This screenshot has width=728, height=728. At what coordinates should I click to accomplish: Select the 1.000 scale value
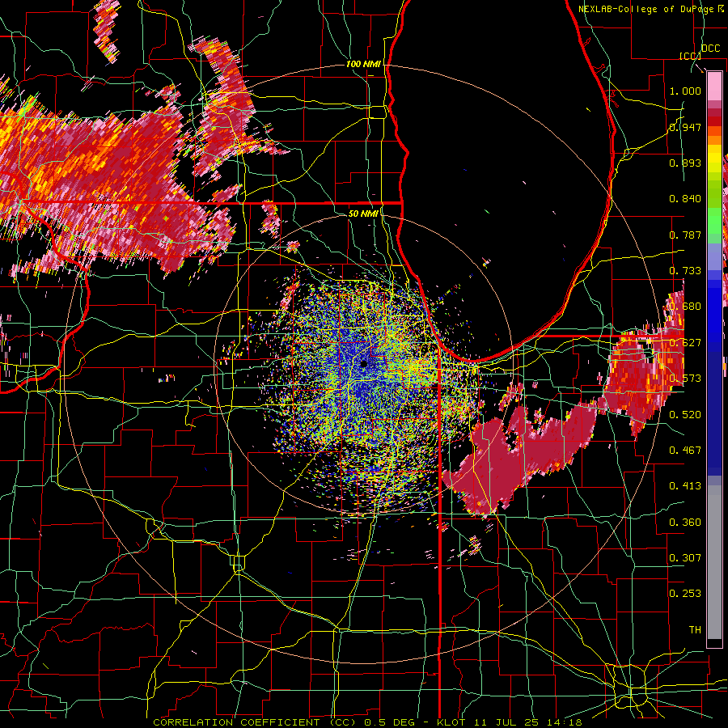685,91
